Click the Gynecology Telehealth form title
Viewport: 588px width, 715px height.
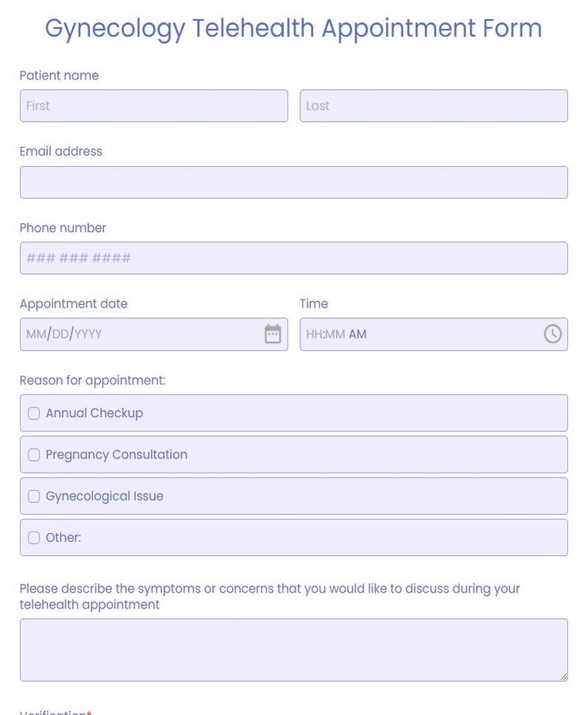coord(294,29)
